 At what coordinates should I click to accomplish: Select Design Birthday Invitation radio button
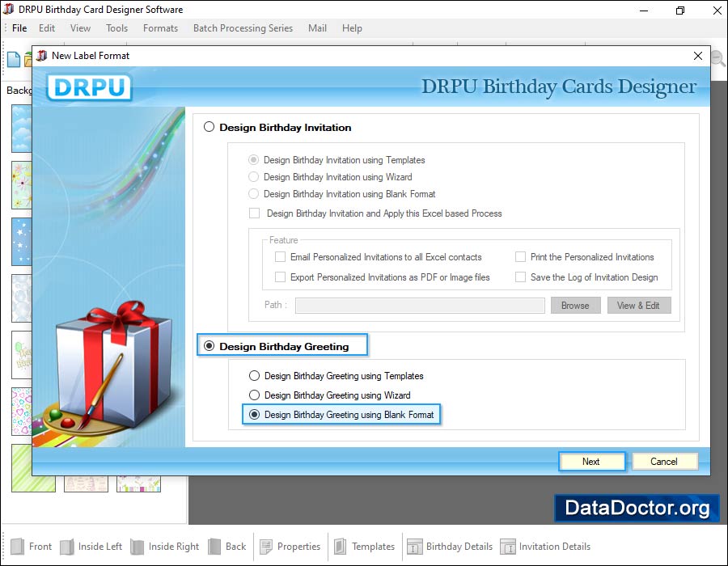(209, 127)
